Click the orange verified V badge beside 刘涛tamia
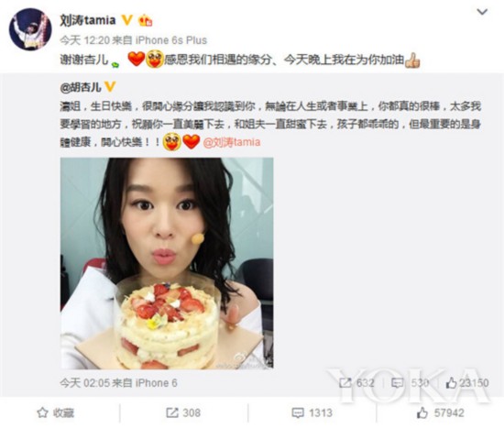This screenshot has height=429, width=504. tap(127, 20)
